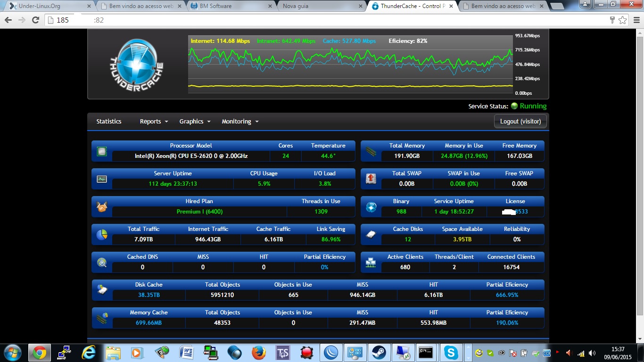Viewport: 644px width, 362px height.
Task: Click the saved password key icon
Action: 612,20
